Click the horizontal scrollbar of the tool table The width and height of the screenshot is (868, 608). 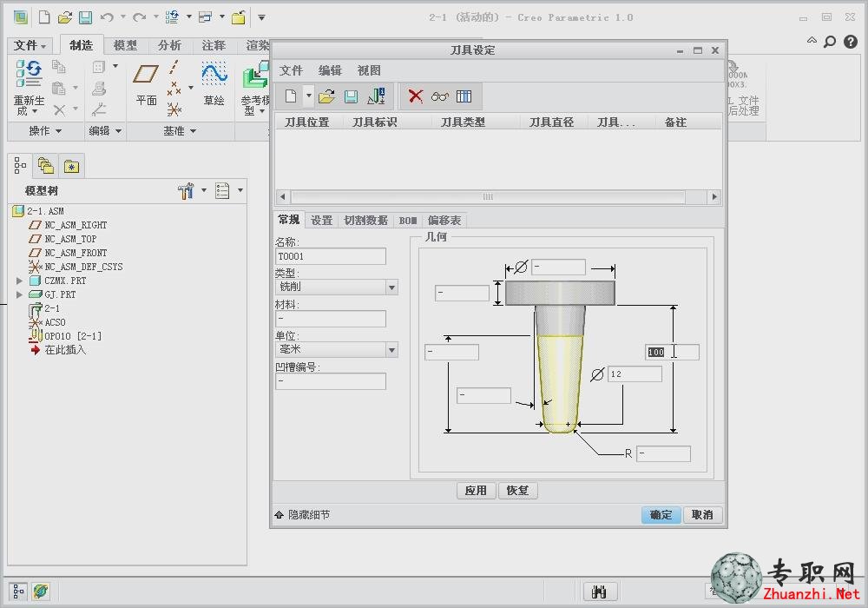488,196
